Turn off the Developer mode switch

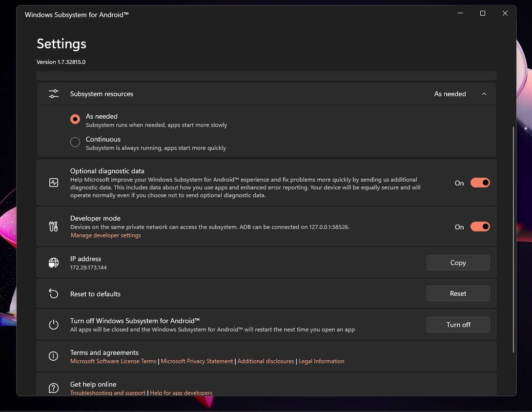pos(480,227)
